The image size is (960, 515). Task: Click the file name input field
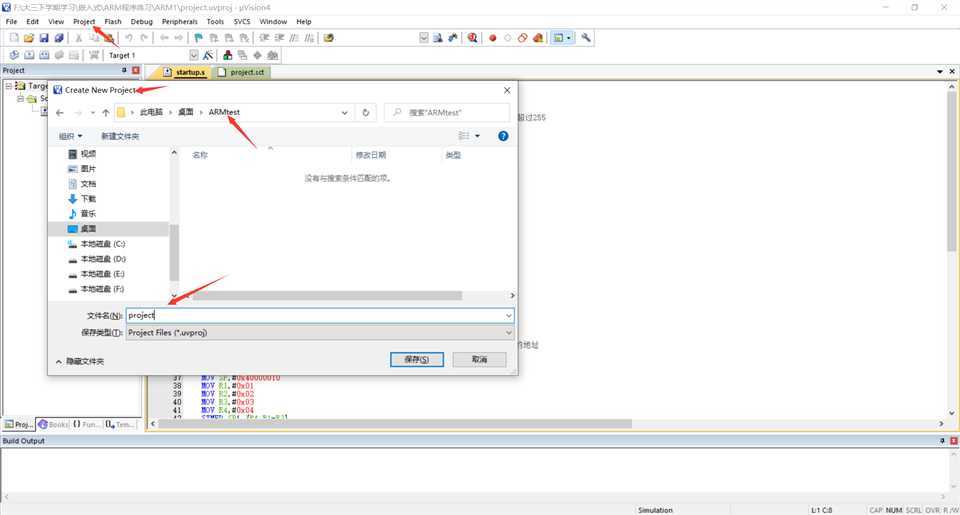tap(315, 315)
